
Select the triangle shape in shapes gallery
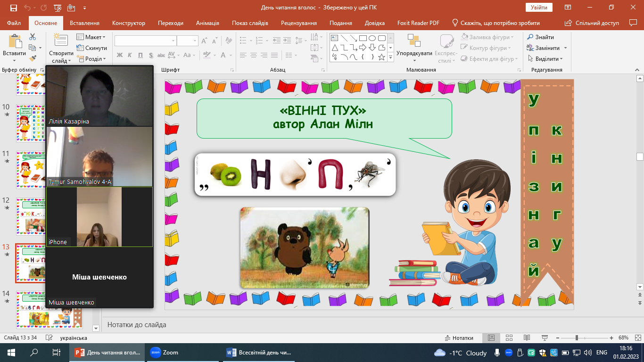pos(334,48)
